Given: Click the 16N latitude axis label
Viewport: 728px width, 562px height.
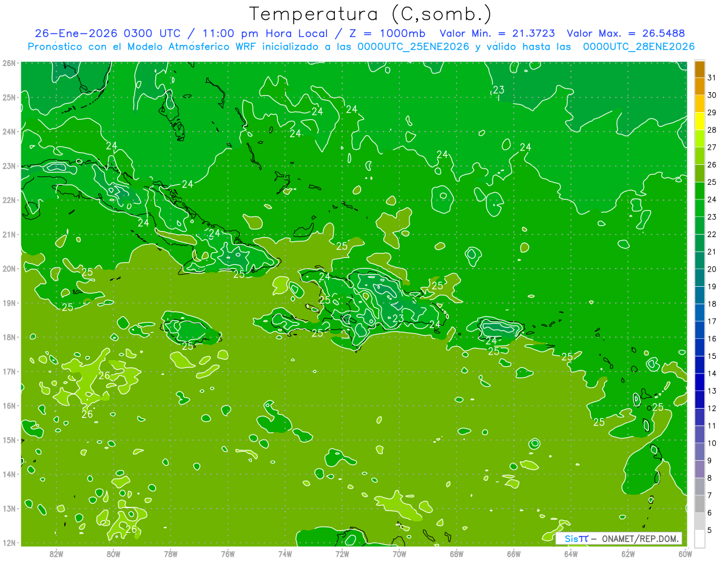Looking at the screenshot, I should pyautogui.click(x=8, y=406).
